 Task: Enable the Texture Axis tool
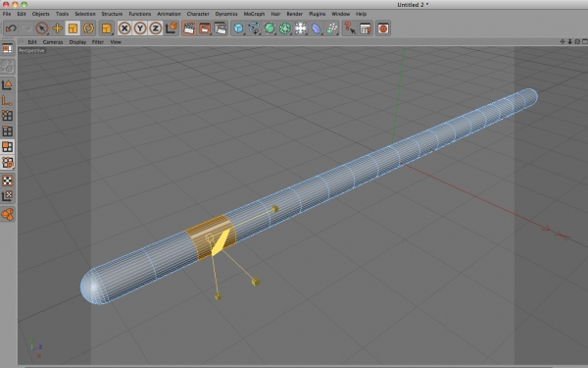coord(7,196)
